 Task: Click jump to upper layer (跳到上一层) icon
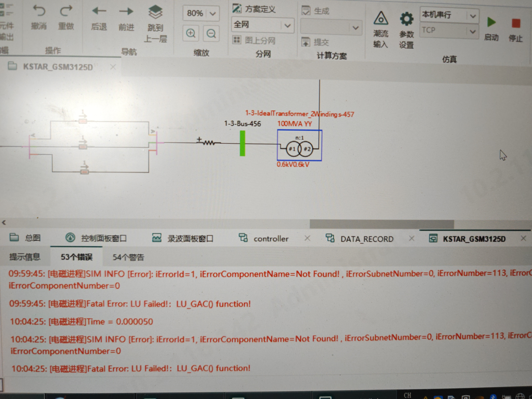[155, 12]
